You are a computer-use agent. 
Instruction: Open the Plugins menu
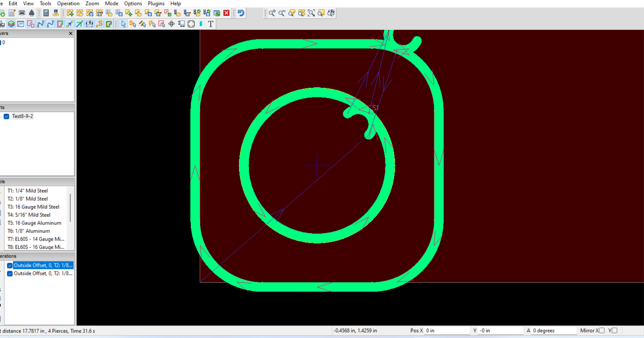click(x=156, y=3)
